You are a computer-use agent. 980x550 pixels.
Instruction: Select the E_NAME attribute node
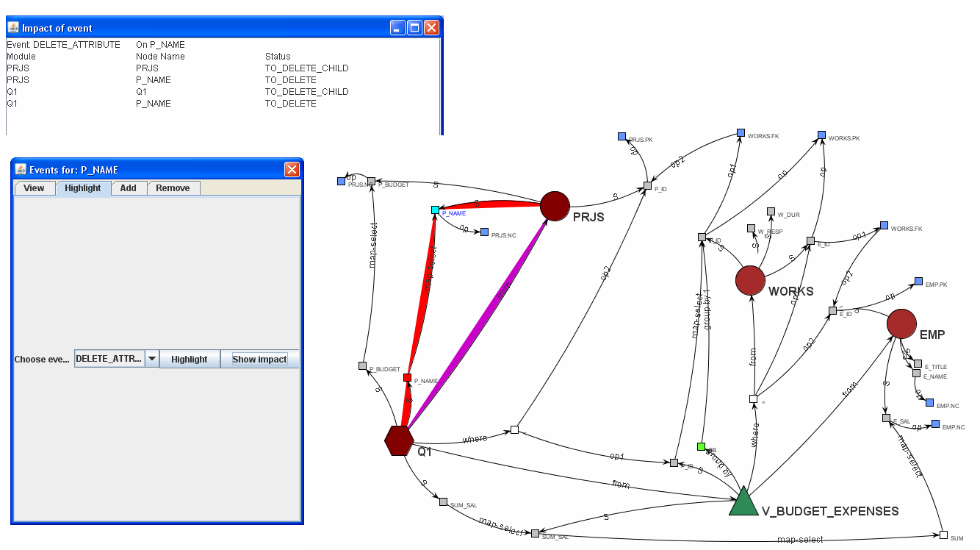916,374
